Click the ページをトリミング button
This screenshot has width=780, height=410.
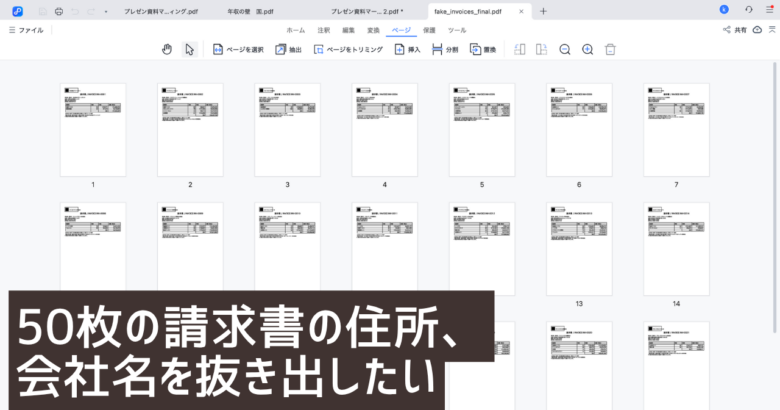[348, 49]
